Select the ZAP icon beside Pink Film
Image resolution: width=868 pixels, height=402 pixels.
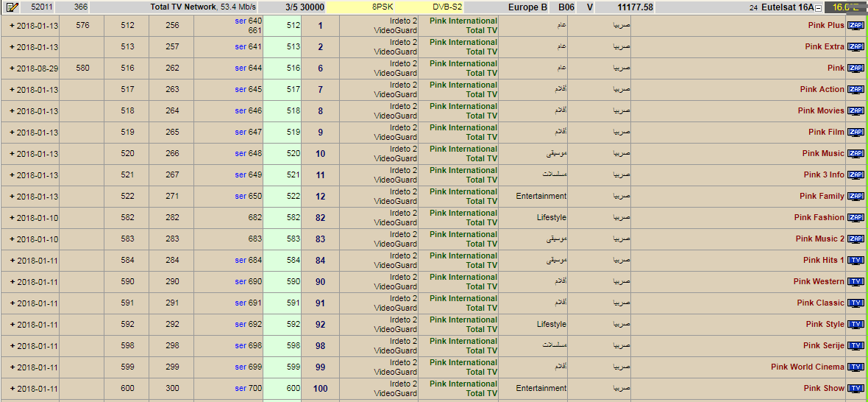point(855,133)
